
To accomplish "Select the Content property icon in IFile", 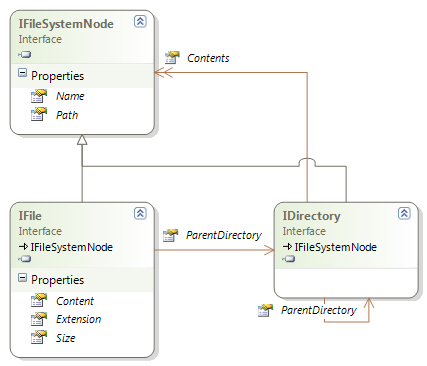I will (x=39, y=300).
